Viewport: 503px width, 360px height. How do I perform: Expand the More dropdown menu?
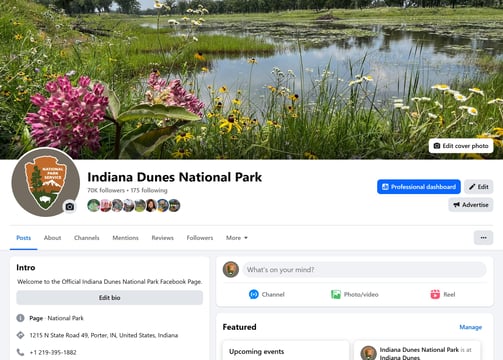237,238
